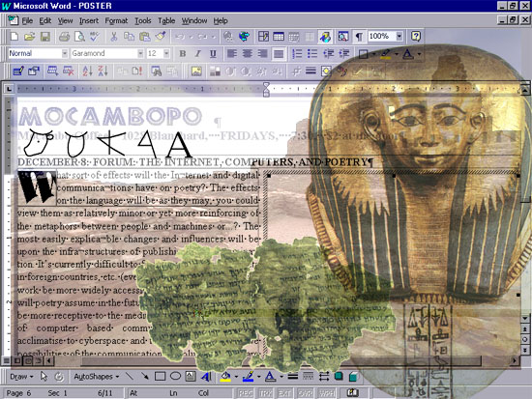Save document using floppy disk icon

coord(45,37)
